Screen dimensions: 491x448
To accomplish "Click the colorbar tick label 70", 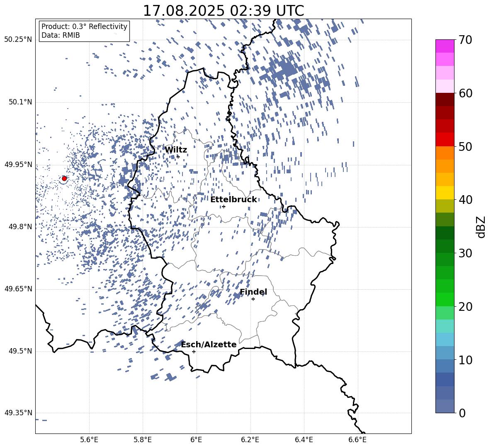I will [x=465, y=40].
